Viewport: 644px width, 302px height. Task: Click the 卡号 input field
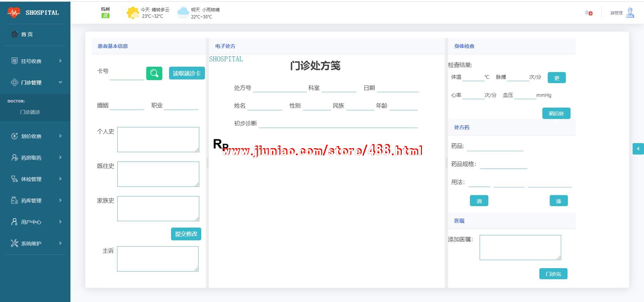[x=126, y=74]
